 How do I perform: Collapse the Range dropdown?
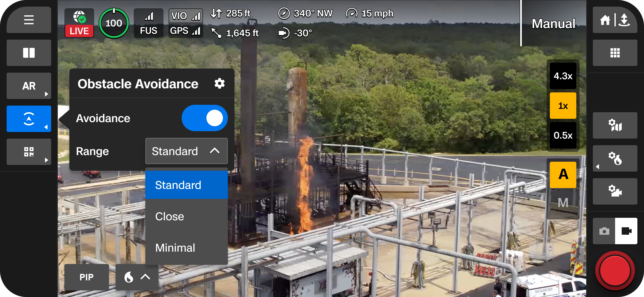point(187,151)
